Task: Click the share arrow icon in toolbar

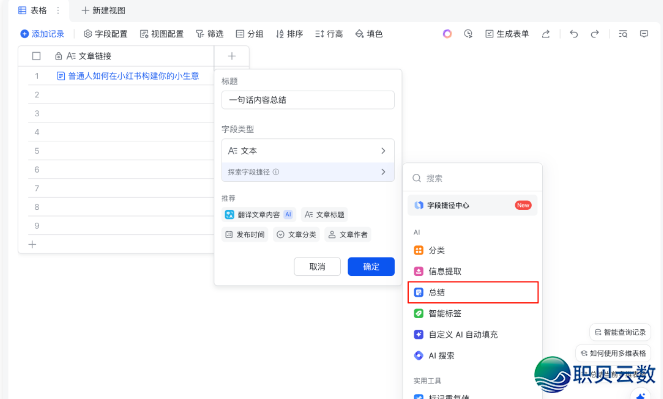Action: [545, 34]
